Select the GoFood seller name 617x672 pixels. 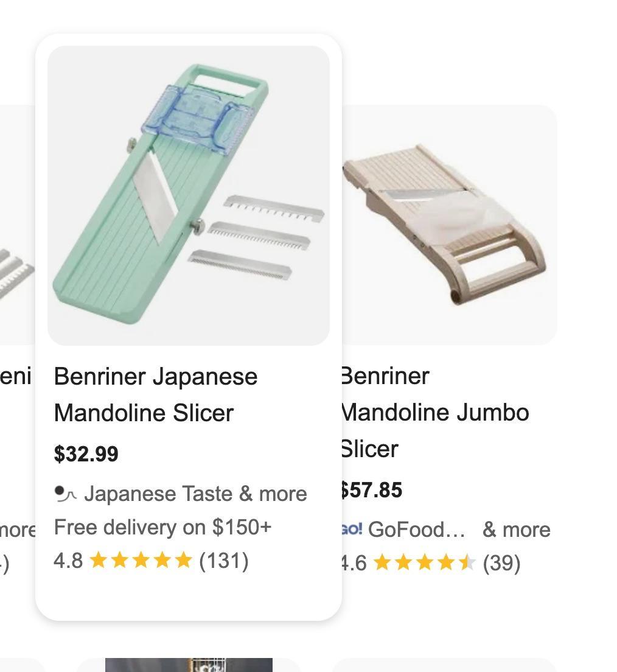416,530
